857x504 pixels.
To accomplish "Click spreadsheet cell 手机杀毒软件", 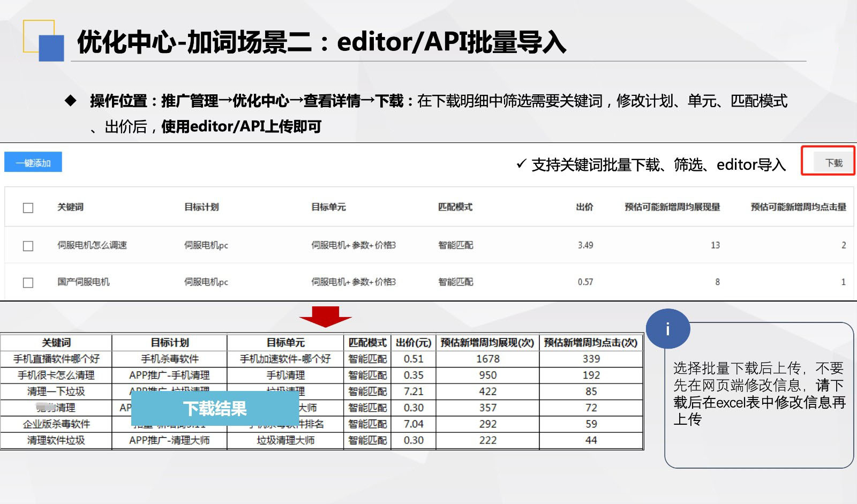I will pos(169,359).
